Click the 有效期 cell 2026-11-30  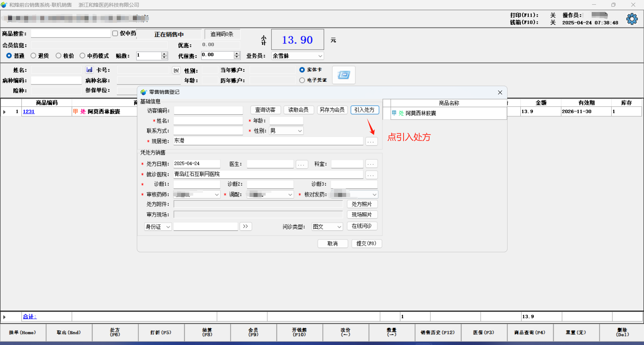click(586, 112)
